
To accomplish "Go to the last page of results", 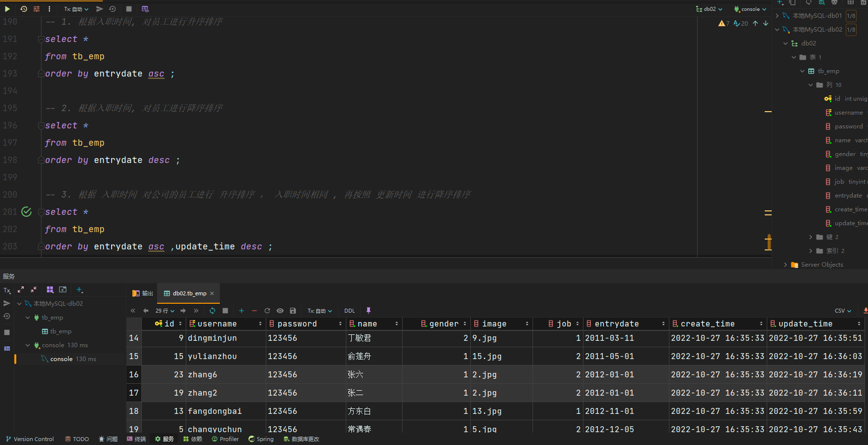I will [196, 311].
